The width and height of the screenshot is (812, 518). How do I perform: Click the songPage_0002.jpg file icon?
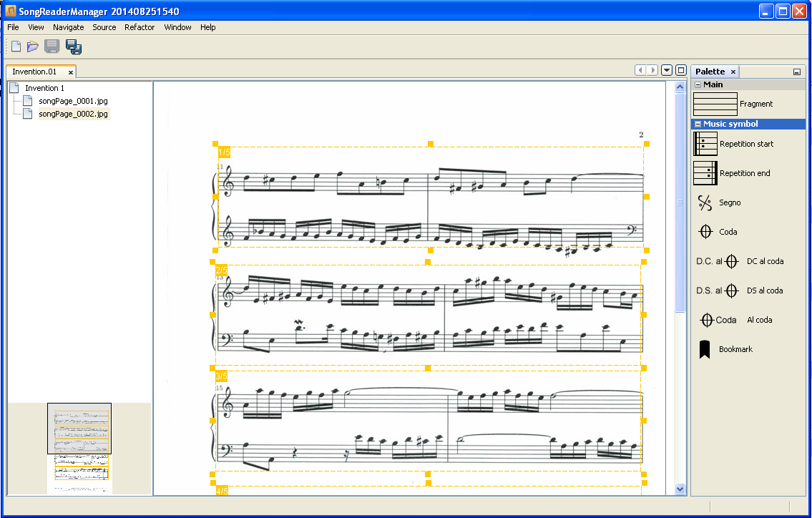tap(27, 114)
